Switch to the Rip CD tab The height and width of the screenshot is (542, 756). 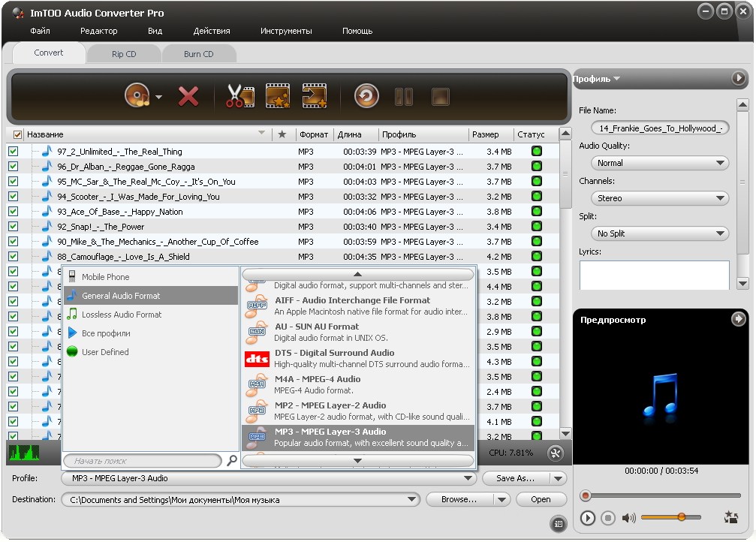point(124,54)
